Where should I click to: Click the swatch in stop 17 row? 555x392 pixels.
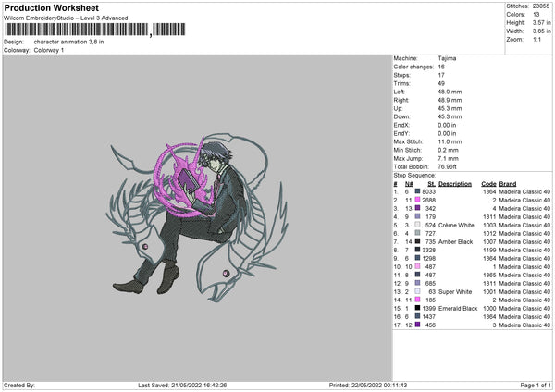418,325
